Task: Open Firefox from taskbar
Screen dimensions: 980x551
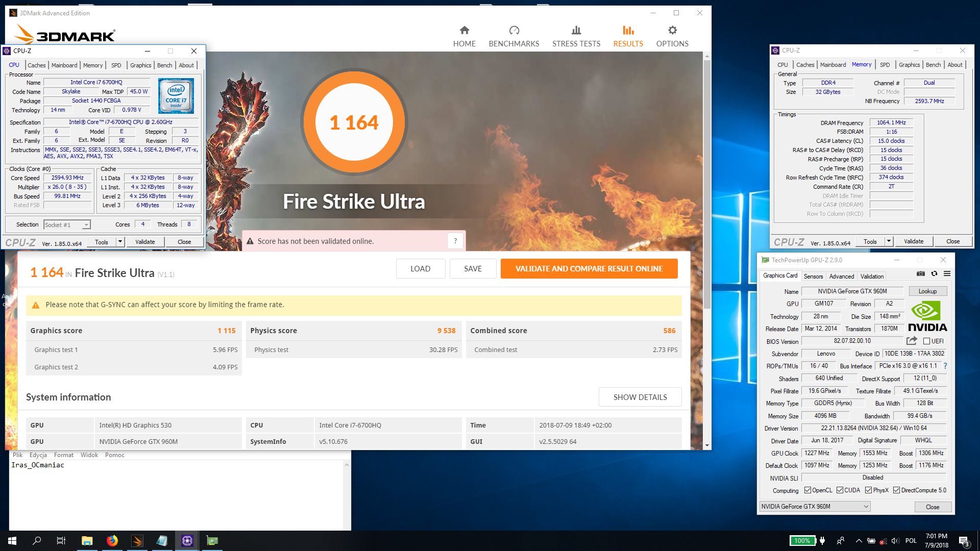Action: pyautogui.click(x=112, y=541)
